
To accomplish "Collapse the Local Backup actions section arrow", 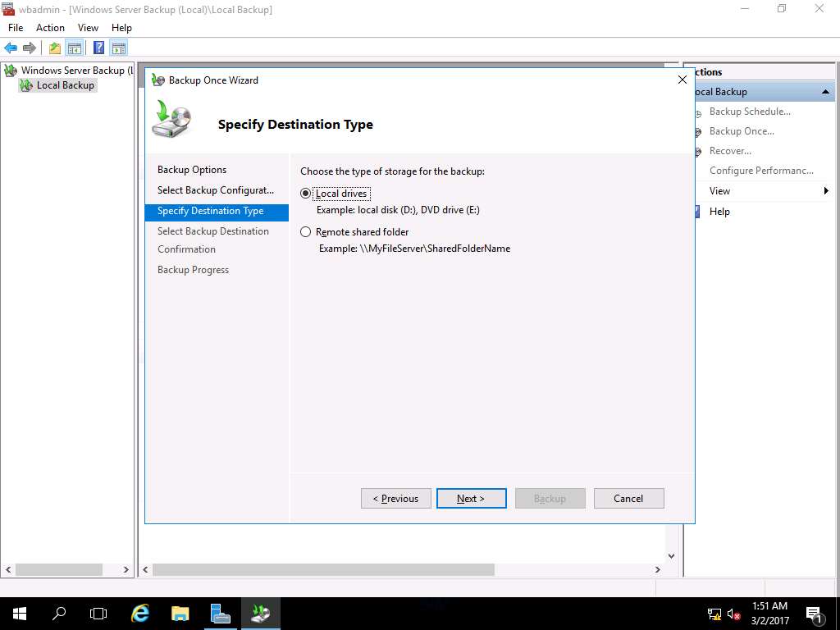I will coord(825,92).
